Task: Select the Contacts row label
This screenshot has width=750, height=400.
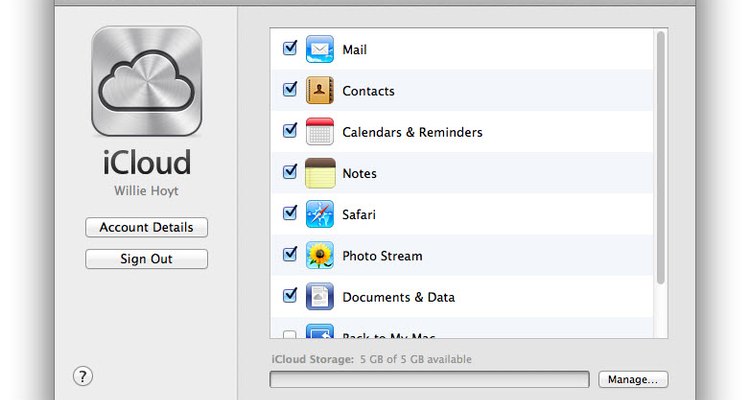Action: (368, 91)
